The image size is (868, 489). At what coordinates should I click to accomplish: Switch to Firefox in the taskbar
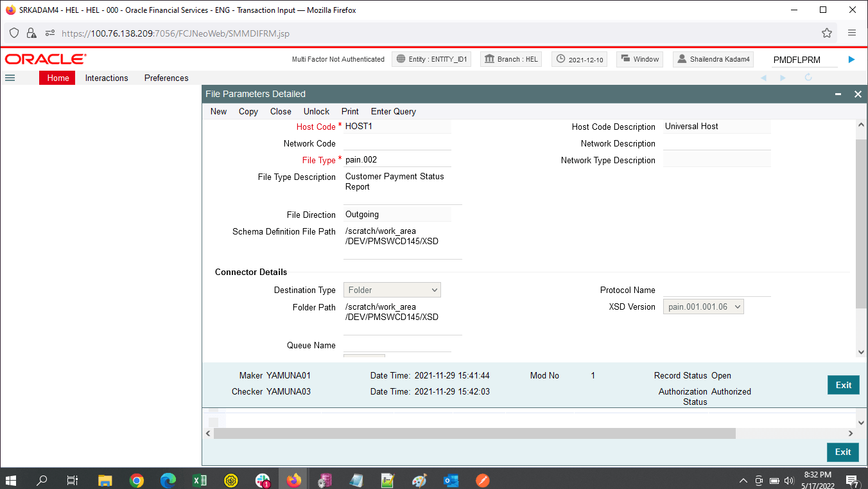pos(294,480)
